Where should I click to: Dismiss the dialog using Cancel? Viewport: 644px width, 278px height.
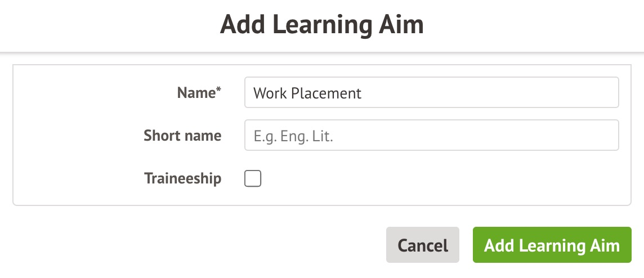tap(423, 245)
